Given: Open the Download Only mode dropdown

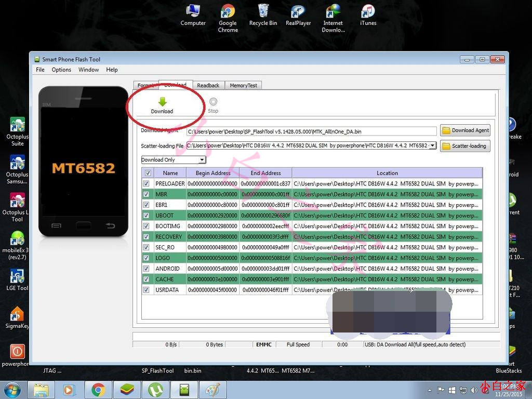Looking at the screenshot, I should [174, 160].
